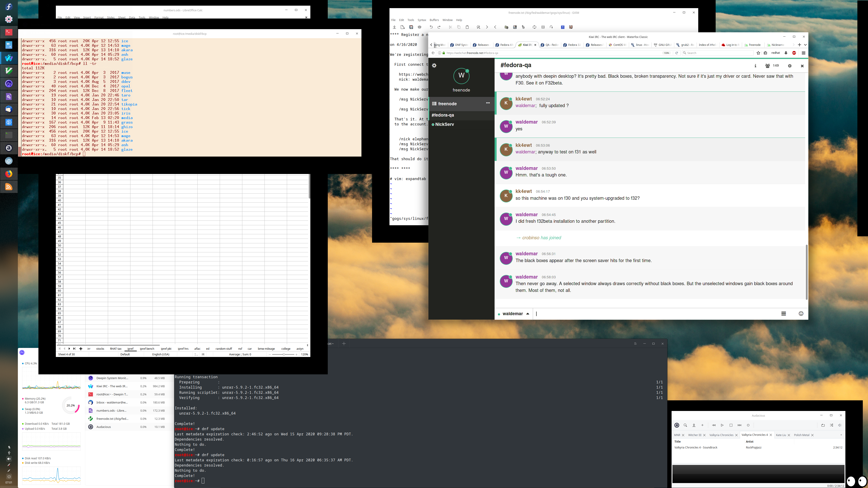The image size is (868, 488).
Task: Open freenode network options ellipsis
Action: 488,103
